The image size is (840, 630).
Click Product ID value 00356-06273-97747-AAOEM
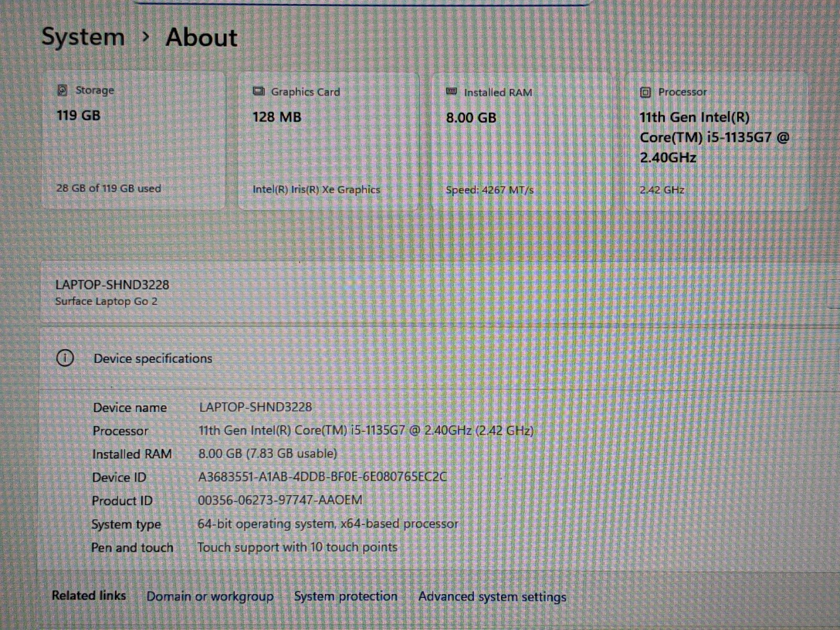(280, 500)
